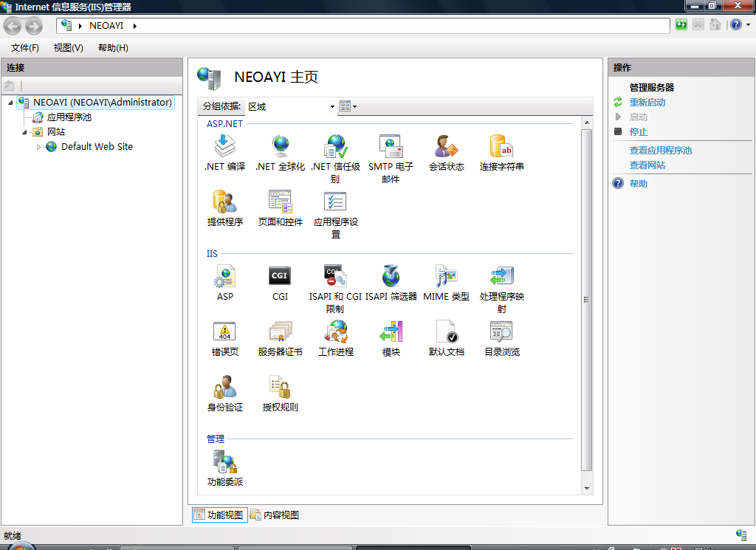This screenshot has height=550, width=756.
Task: Open ISAPI 筛选器 feature
Action: pos(391,283)
